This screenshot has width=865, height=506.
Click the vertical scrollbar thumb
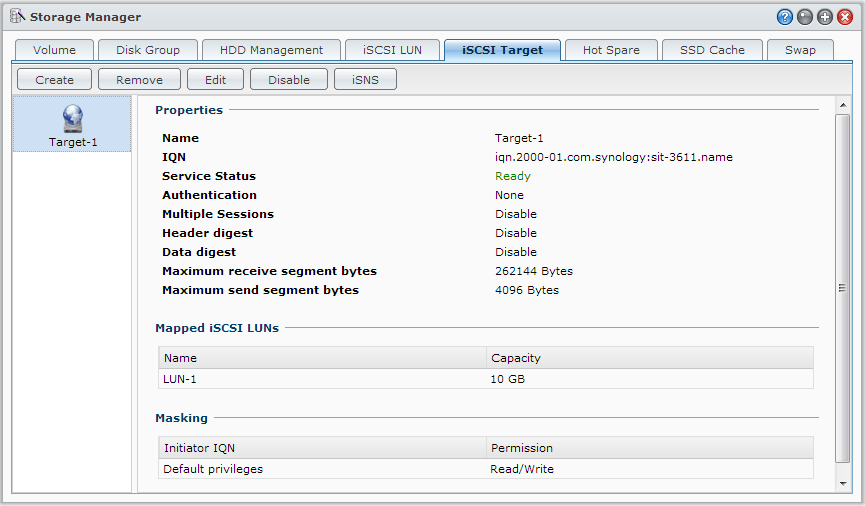(x=842, y=288)
